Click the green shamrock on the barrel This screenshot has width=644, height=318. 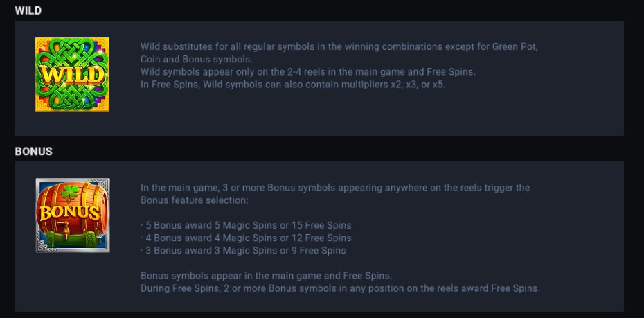(70, 193)
